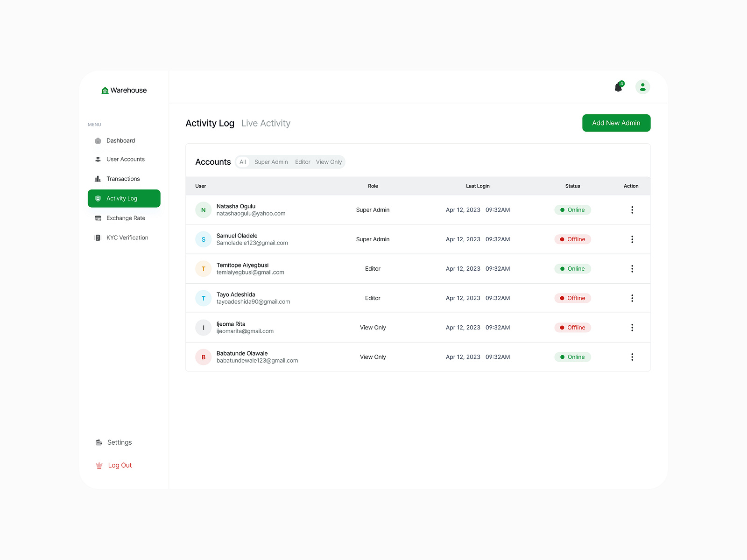Click Babatunde Olawale's Online status badge
Screen dimensions: 747x560
573,357
